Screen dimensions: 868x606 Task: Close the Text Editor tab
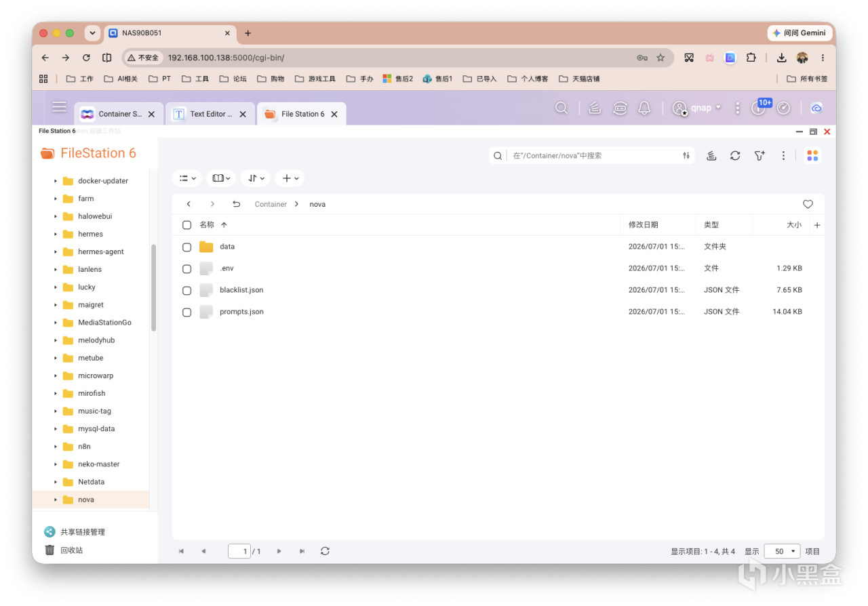[x=243, y=114]
